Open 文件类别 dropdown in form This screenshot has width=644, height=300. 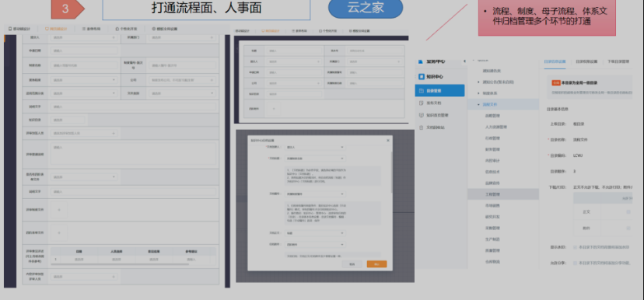point(183,93)
